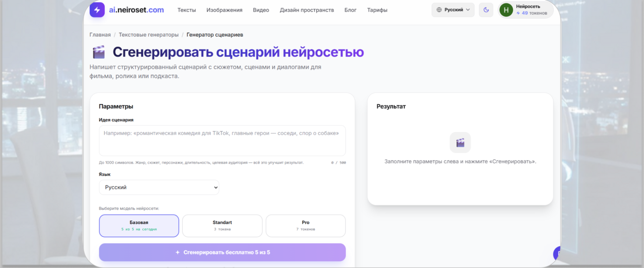Click the Выберите модель нейросети label
644x268 pixels.
pos(129,208)
